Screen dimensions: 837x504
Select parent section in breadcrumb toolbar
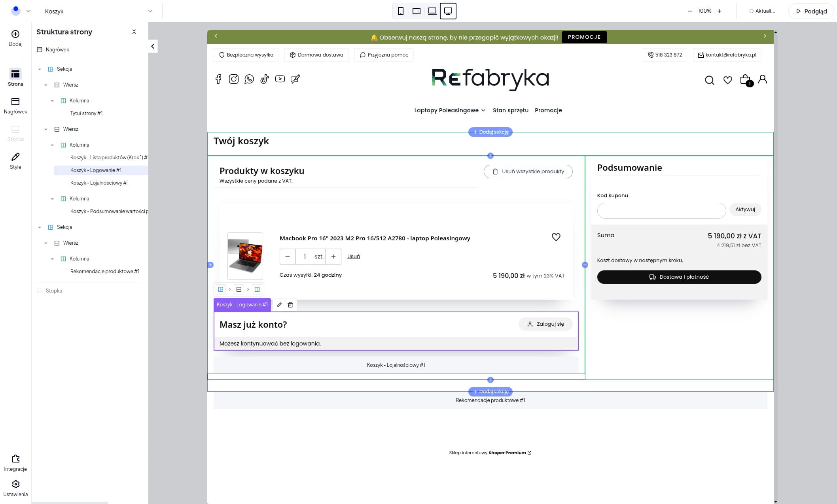pos(221,289)
